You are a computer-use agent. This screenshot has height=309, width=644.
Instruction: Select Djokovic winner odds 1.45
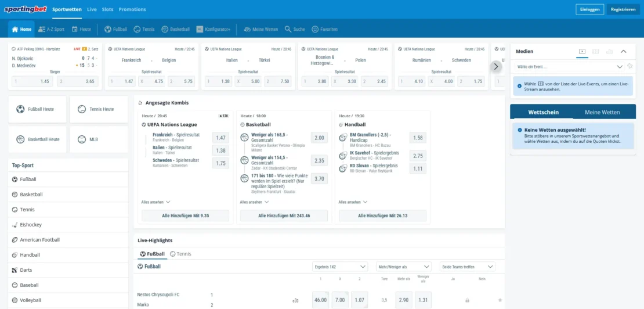[x=32, y=81]
